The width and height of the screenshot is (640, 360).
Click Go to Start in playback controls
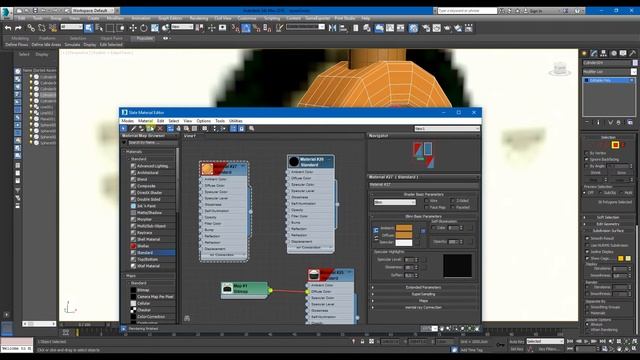tap(571, 341)
